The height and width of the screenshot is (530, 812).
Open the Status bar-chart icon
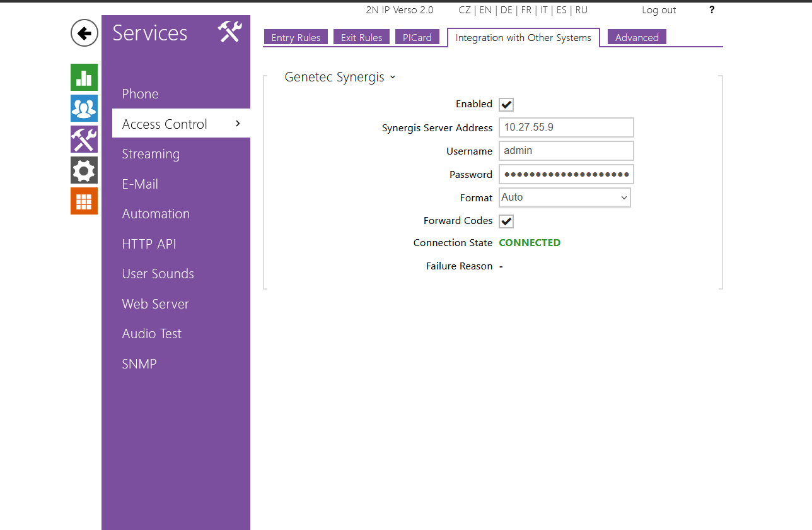click(x=84, y=78)
